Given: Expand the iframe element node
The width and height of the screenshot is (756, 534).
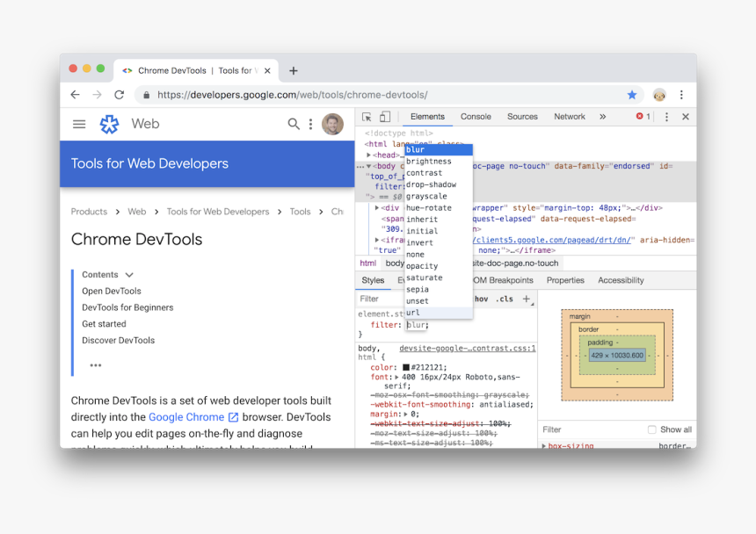Looking at the screenshot, I should [377, 240].
